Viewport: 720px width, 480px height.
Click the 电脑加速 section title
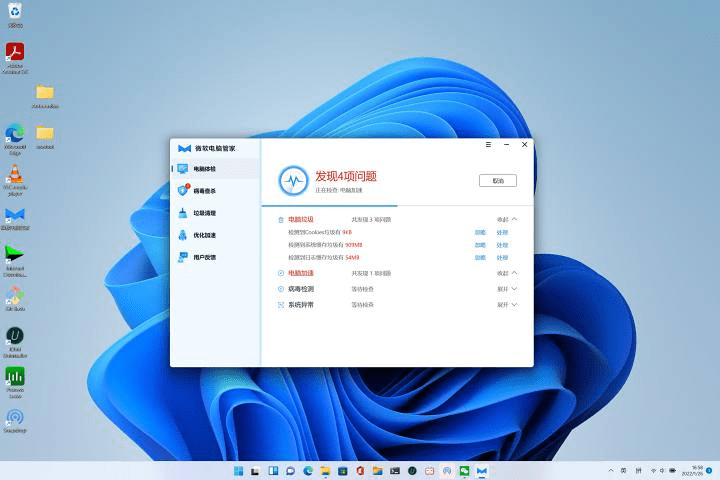pyautogui.click(x=301, y=273)
